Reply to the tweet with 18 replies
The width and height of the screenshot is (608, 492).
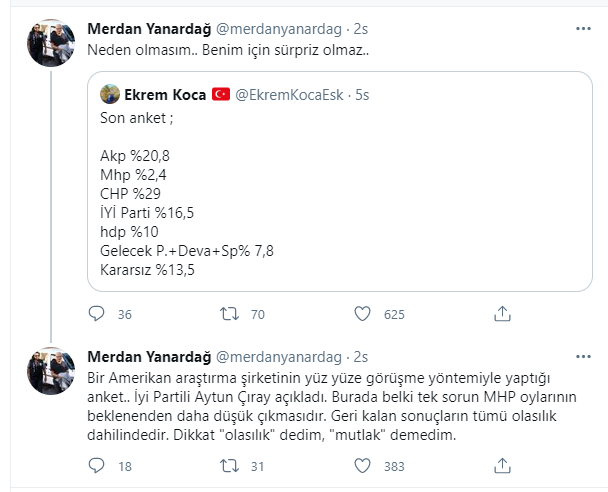coord(97,465)
